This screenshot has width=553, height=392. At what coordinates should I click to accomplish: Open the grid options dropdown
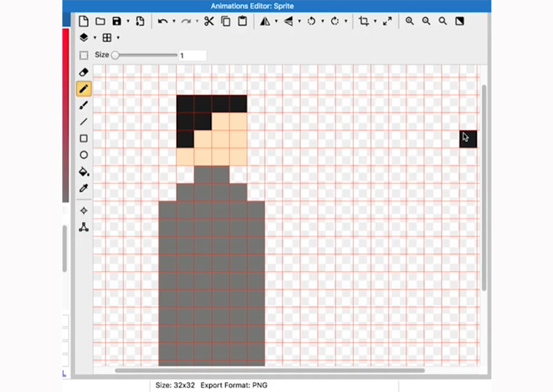tap(118, 38)
